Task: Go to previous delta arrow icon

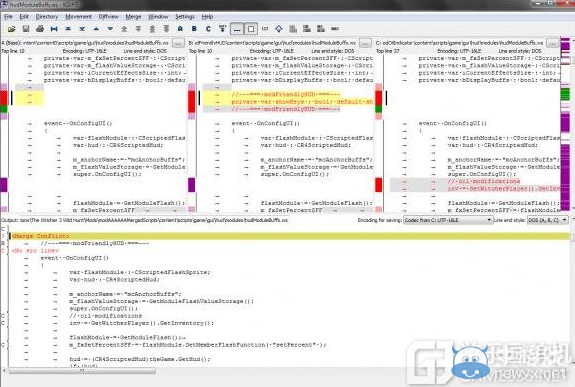Action: [96, 29]
